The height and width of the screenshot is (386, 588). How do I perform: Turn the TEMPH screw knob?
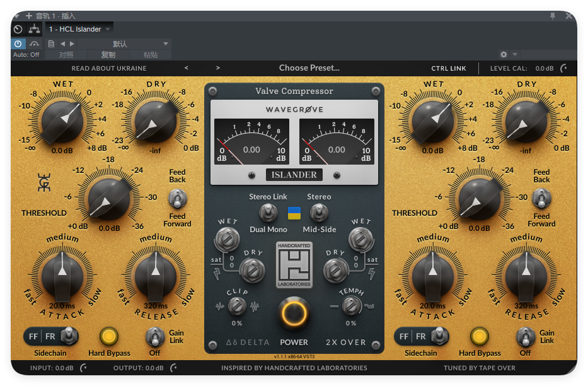pyautogui.click(x=352, y=306)
